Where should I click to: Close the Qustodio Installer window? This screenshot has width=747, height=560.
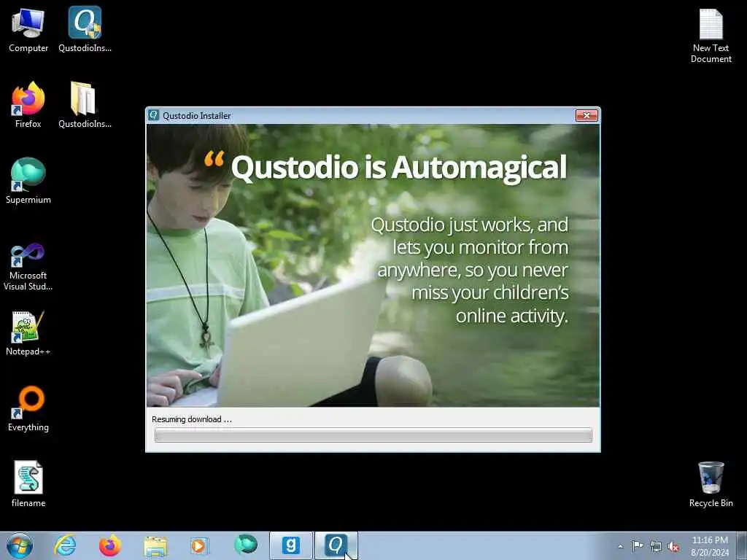[x=587, y=115]
